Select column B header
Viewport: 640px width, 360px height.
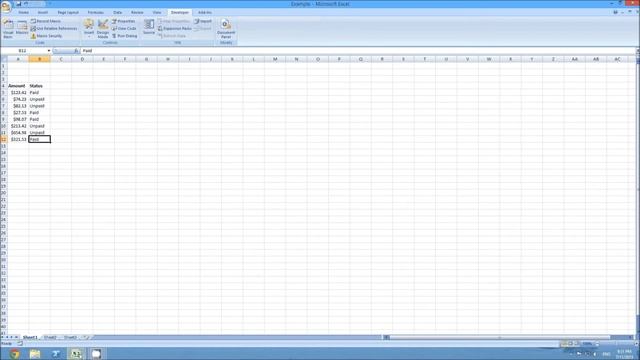[x=40, y=59]
